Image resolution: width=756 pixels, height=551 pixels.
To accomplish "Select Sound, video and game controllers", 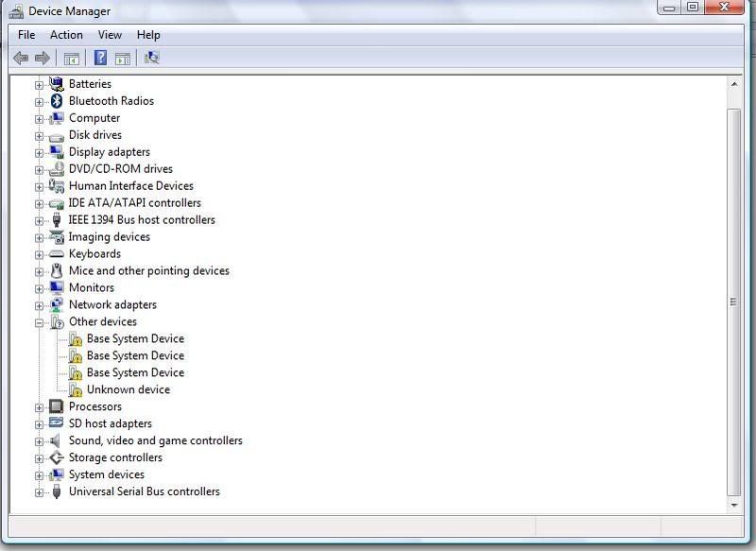I will (156, 440).
